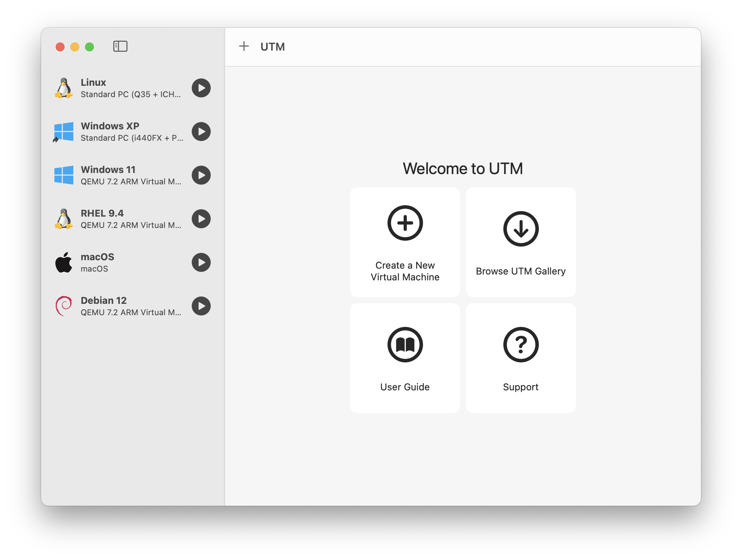742x560 pixels.
Task: Click the RHEL 9.4 penguin icon
Action: [x=64, y=219]
